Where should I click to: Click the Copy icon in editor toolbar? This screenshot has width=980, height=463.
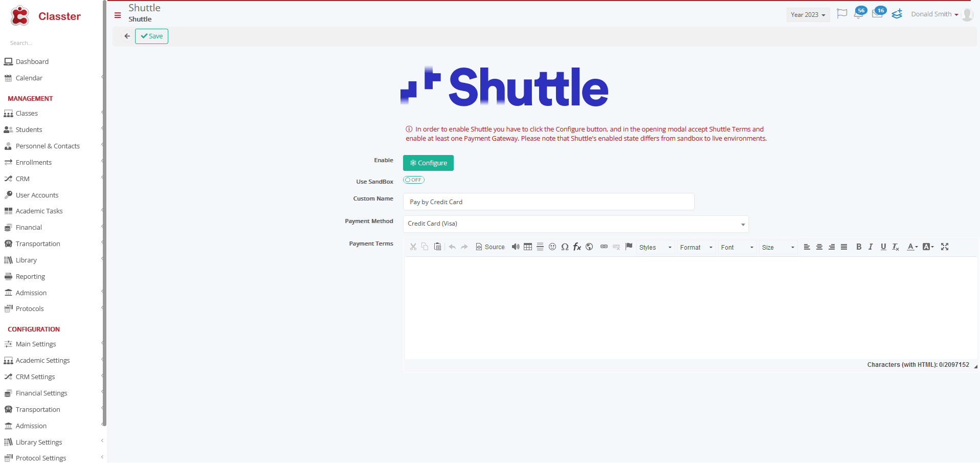click(425, 247)
